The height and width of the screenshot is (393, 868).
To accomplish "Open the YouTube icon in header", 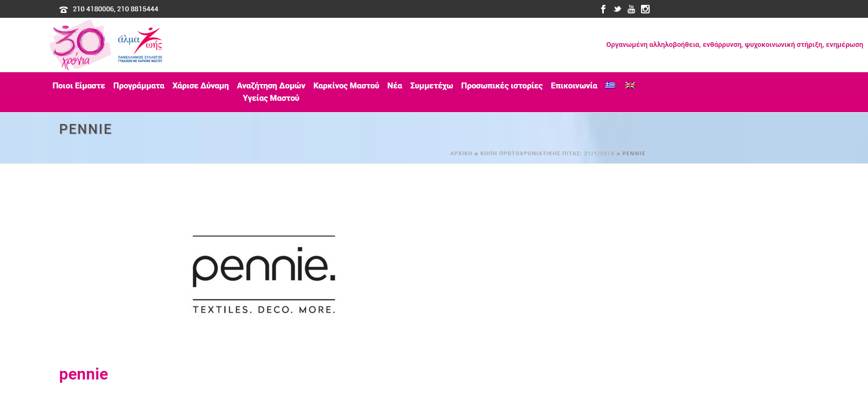I will tap(631, 9).
